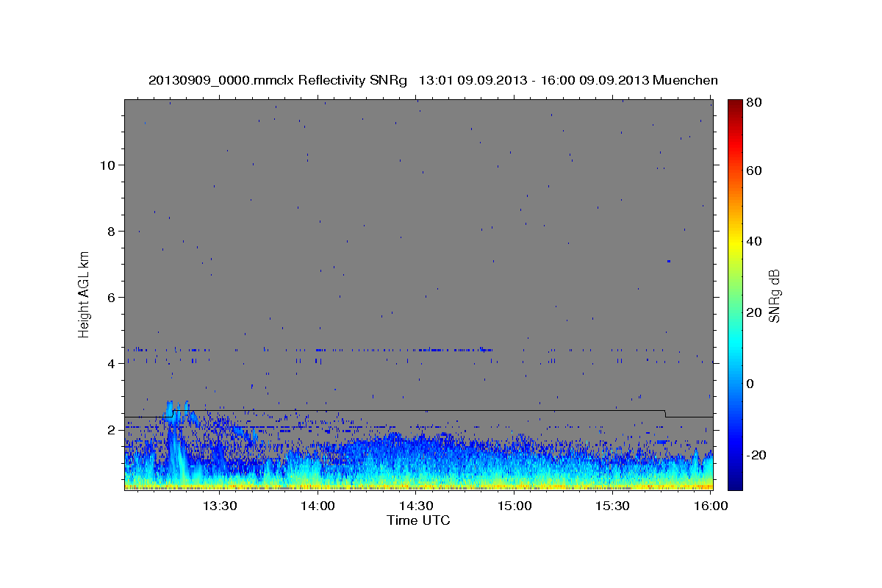Click the 'Time UTC' axis label
882x588 pixels.
point(418,520)
